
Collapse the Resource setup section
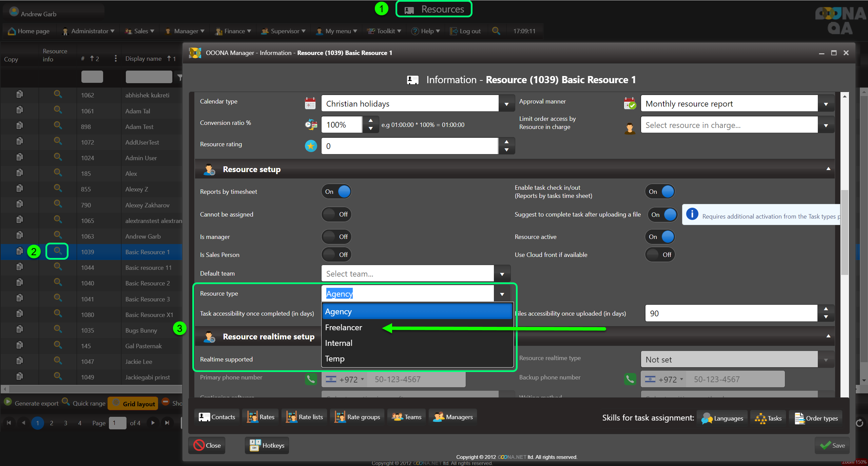pyautogui.click(x=828, y=169)
